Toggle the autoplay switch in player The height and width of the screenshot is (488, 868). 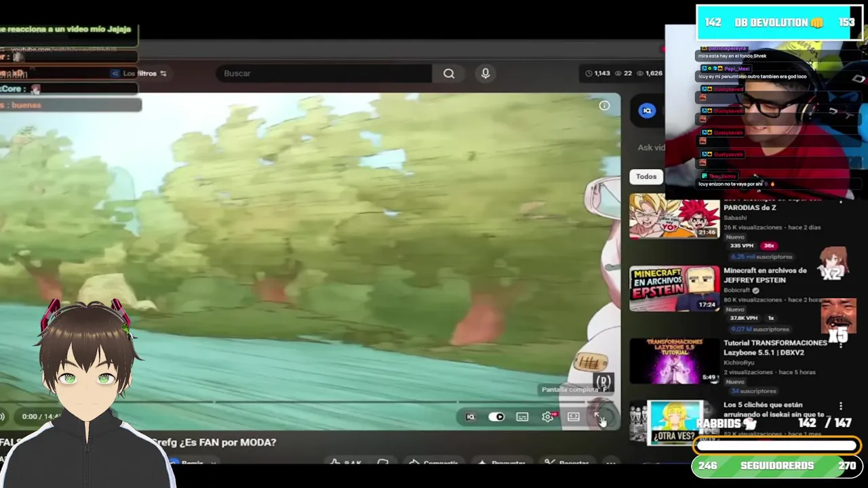tap(496, 417)
